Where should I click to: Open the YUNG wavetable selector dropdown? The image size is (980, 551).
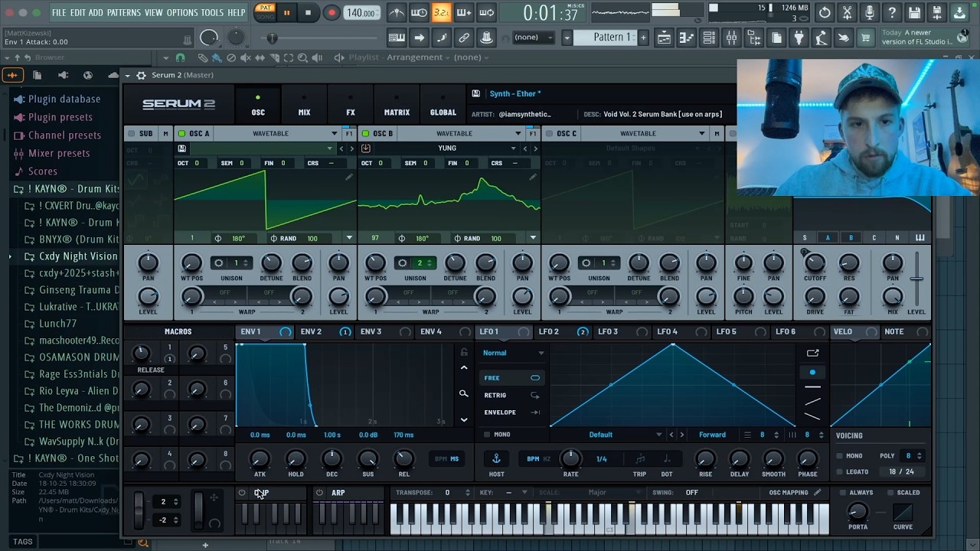tap(447, 148)
